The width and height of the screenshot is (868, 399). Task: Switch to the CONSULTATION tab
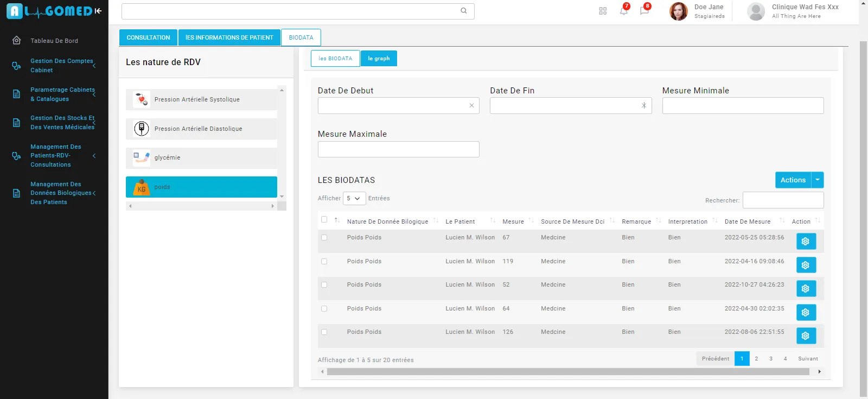pos(148,37)
